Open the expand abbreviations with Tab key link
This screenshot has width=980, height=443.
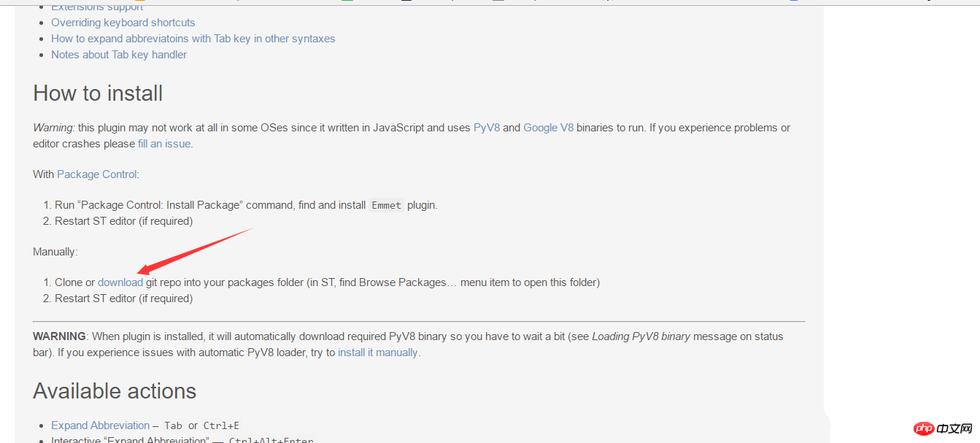193,39
